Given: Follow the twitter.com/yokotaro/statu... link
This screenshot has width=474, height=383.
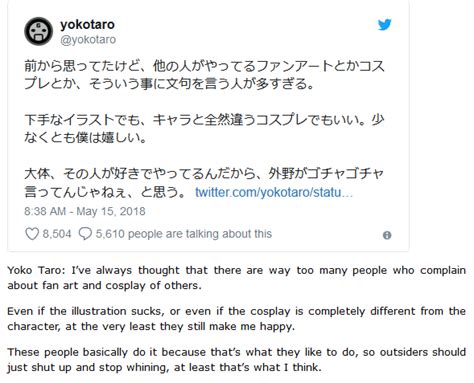Looking at the screenshot, I should pos(274,192).
